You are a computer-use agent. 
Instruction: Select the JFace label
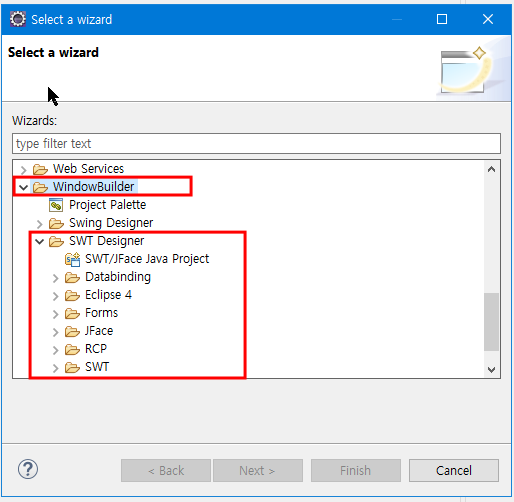(x=99, y=331)
